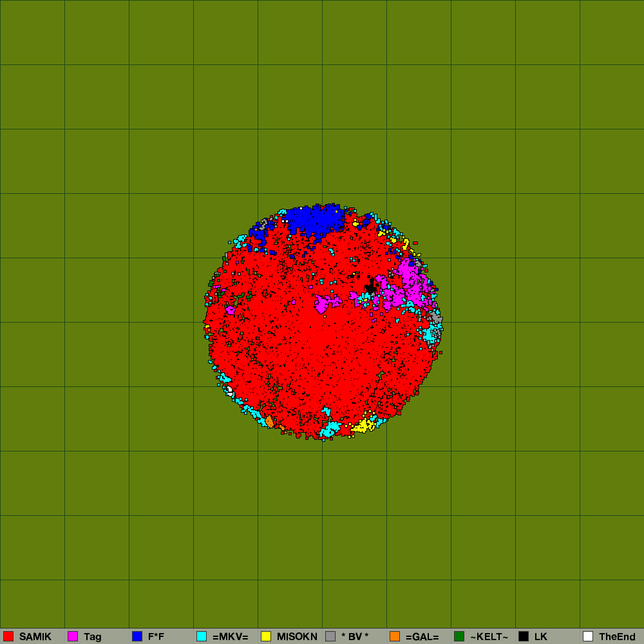The height and width of the screenshot is (644, 644).
Task: Select the =GAL= label in legend
Action: tap(422, 637)
